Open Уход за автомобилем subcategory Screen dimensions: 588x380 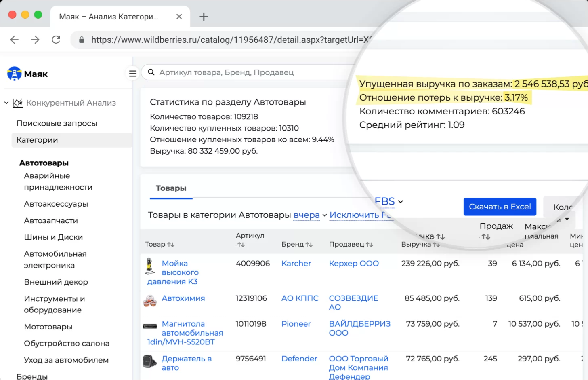pos(66,360)
